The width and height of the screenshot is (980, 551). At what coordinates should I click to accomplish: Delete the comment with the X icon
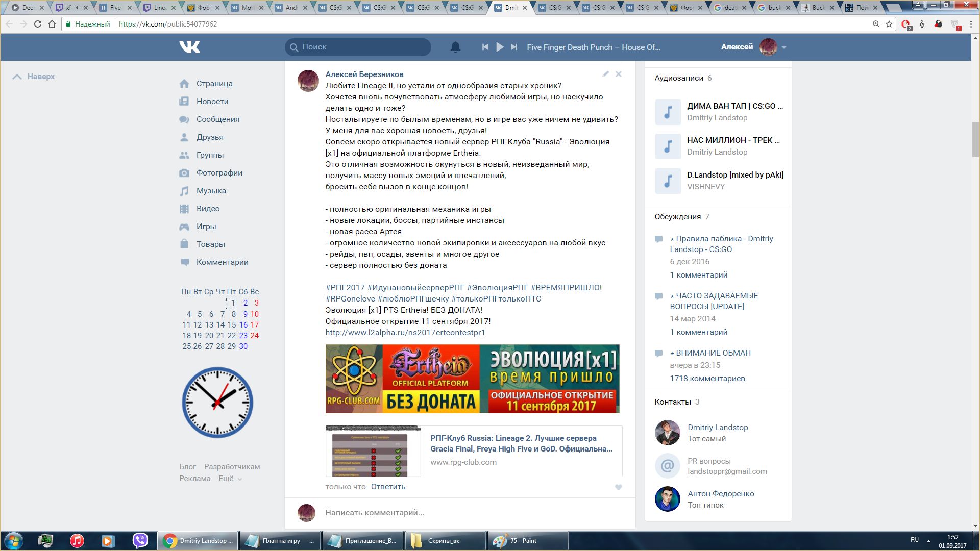click(619, 74)
